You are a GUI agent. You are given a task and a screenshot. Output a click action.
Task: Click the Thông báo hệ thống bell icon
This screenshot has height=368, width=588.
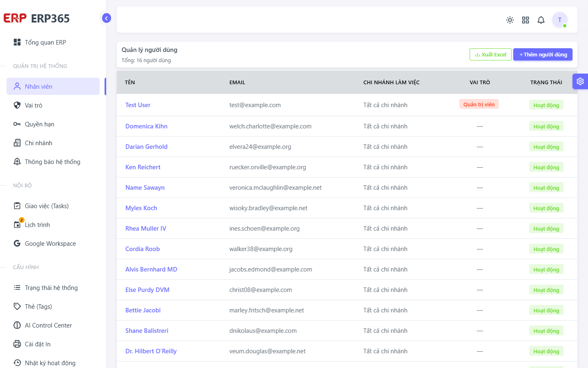tap(17, 162)
